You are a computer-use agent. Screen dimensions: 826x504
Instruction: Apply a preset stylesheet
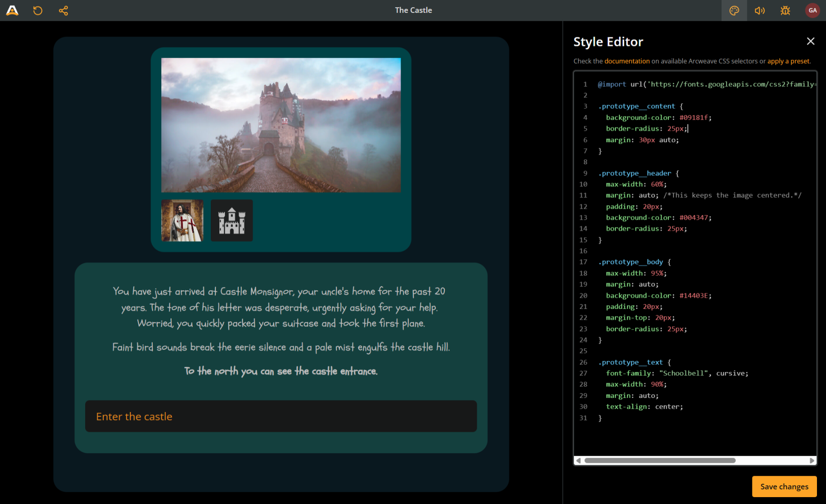coord(788,61)
